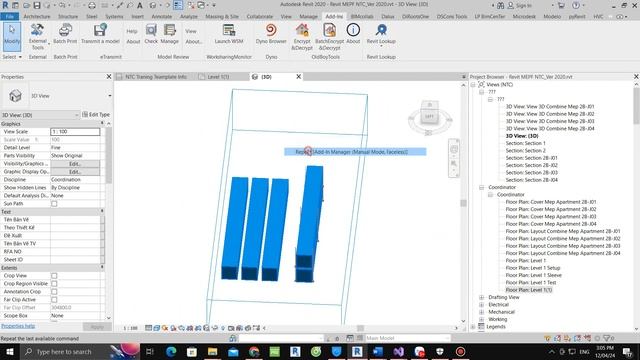
Task: Launch Revit Lookup
Action: pos(381,34)
